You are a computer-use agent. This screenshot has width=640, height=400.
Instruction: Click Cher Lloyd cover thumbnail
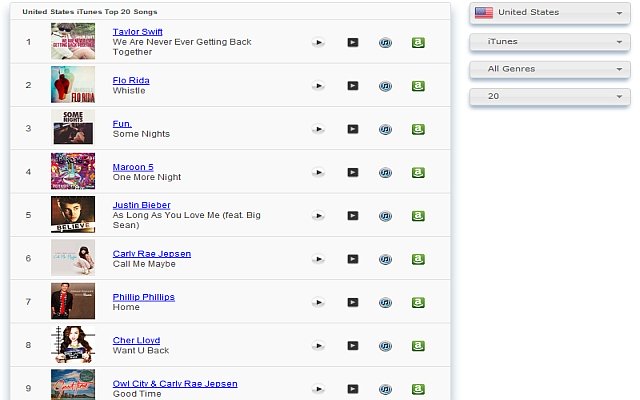tap(73, 344)
